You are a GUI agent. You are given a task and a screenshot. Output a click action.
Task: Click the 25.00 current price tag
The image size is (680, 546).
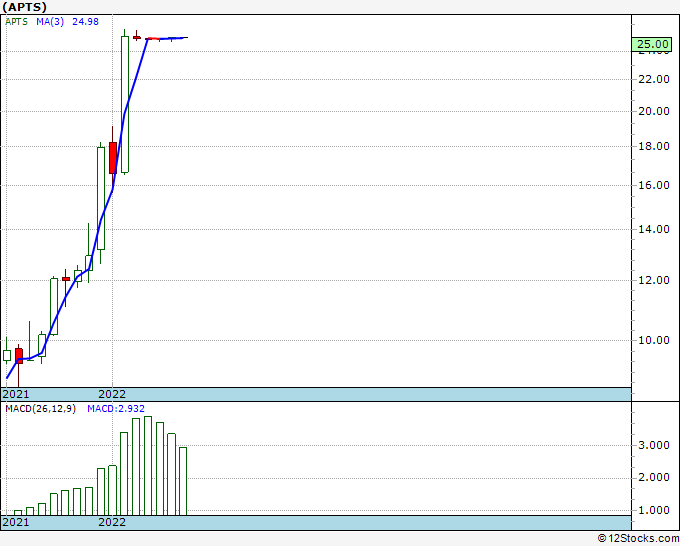click(x=652, y=44)
